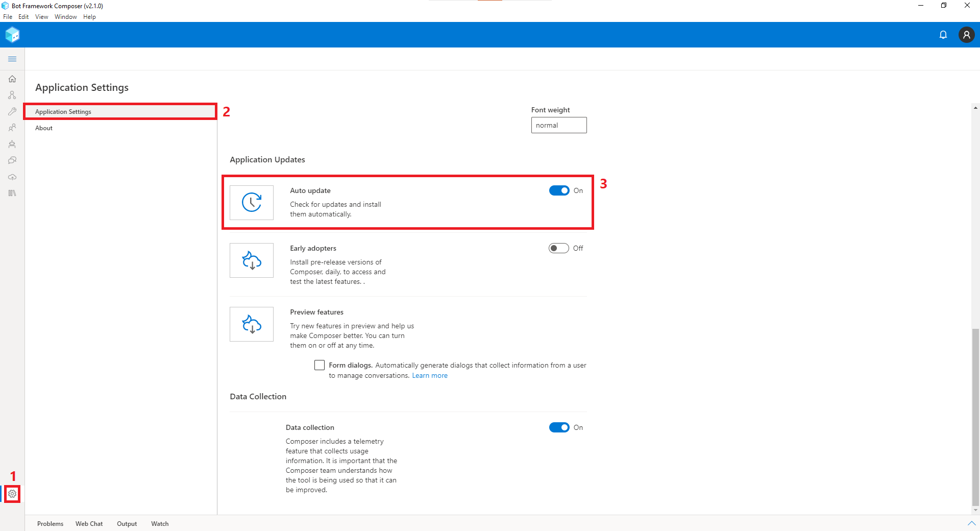Open the conversations chat icon
The image size is (980, 531).
pyautogui.click(x=12, y=160)
